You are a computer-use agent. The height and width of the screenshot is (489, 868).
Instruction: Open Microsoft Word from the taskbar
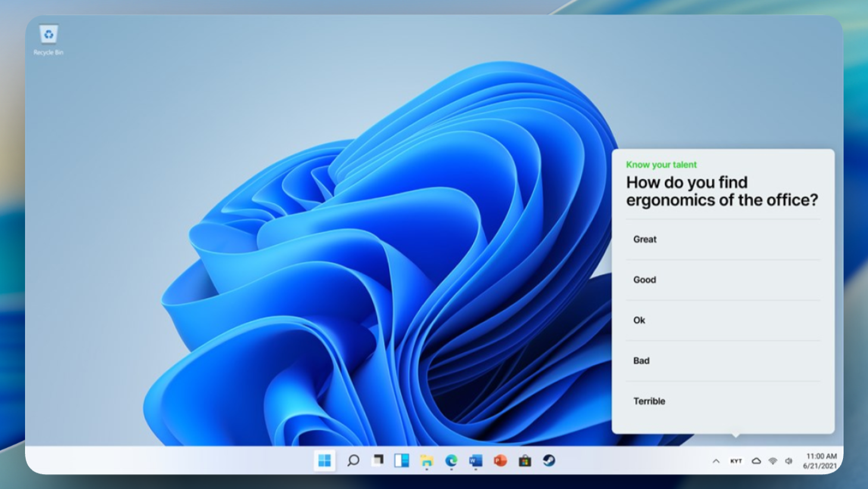[475, 460]
